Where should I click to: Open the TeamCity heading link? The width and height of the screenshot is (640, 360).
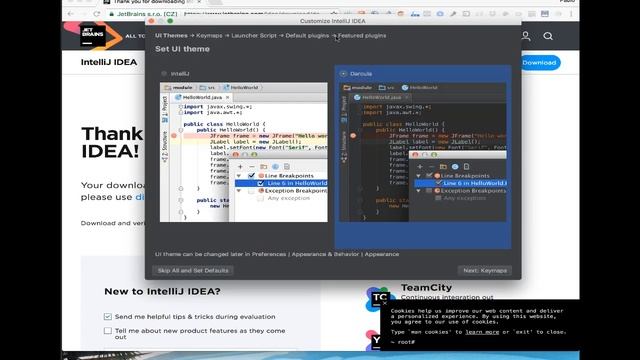[426, 288]
